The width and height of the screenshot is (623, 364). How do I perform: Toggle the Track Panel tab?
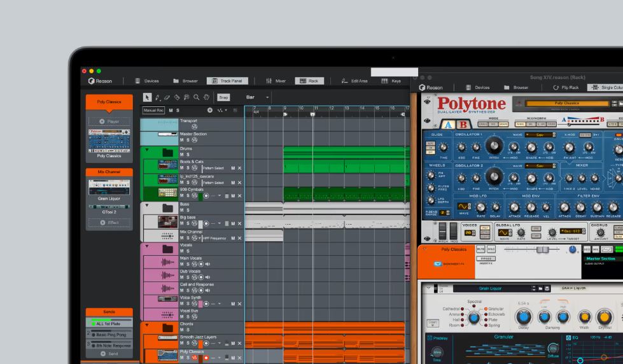pyautogui.click(x=227, y=81)
